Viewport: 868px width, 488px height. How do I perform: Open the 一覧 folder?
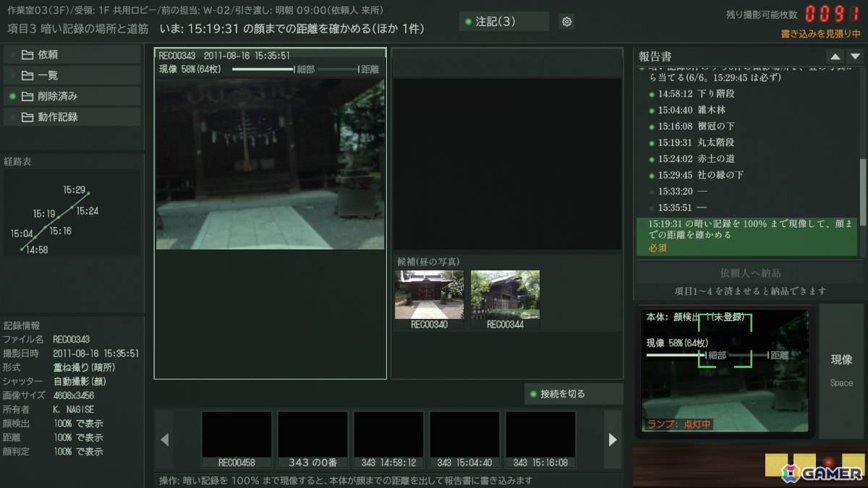click(x=72, y=75)
